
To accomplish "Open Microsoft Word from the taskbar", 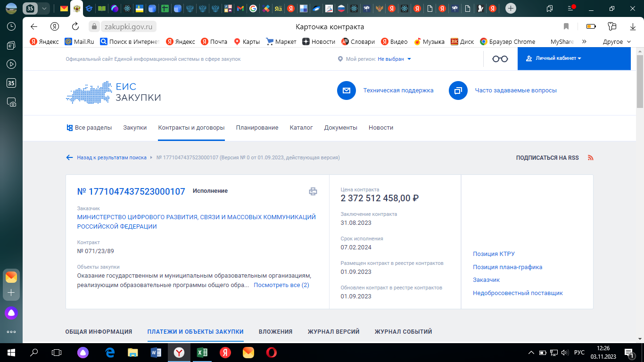I will (156, 352).
